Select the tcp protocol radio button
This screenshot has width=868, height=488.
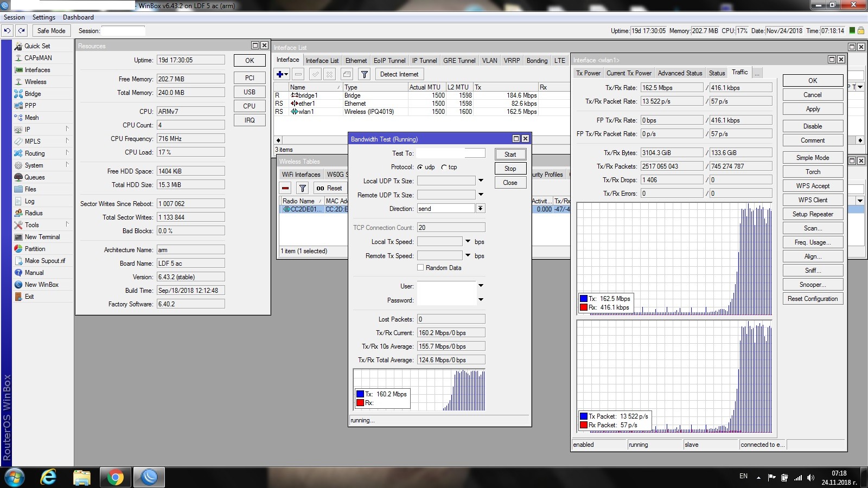coord(444,167)
